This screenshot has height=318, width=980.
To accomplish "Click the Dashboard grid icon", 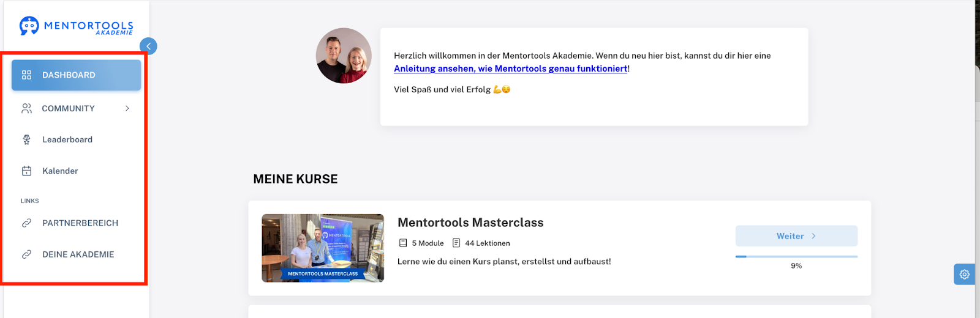I will (26, 75).
